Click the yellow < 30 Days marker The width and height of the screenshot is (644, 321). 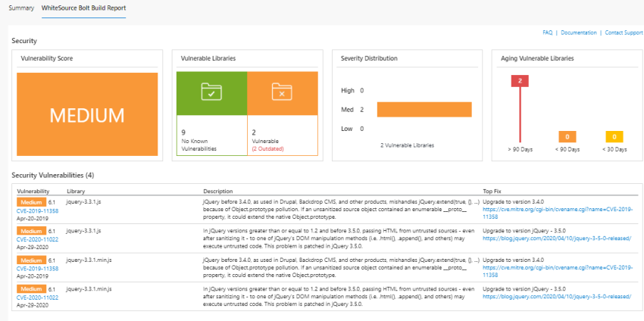click(614, 137)
